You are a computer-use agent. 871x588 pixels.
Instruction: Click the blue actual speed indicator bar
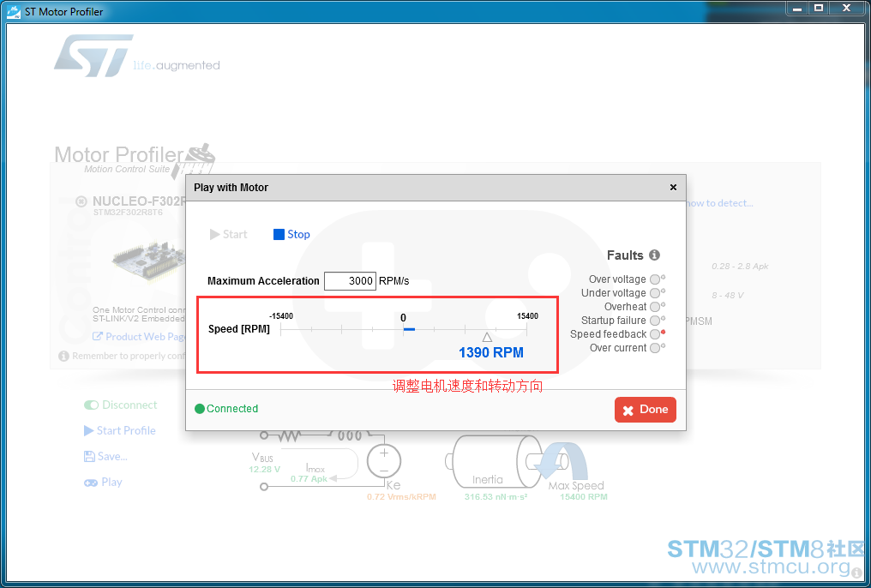point(410,329)
